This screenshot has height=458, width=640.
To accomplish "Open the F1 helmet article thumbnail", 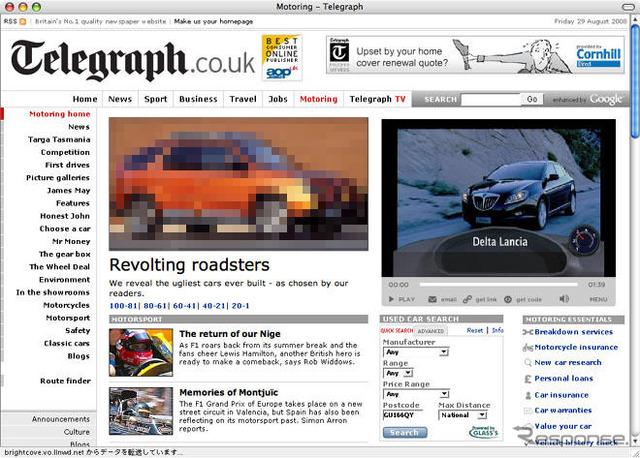I will (141, 352).
